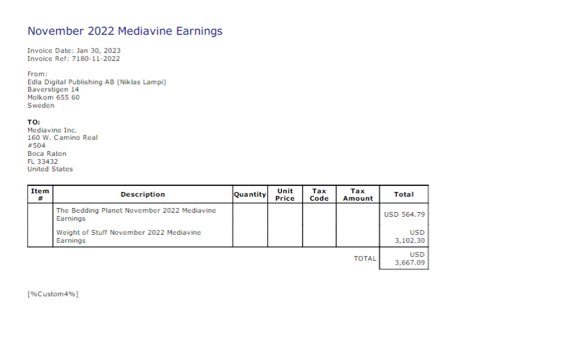Click the 'Item #' column header
Viewport: 588px width, 364px height.
click(x=40, y=195)
